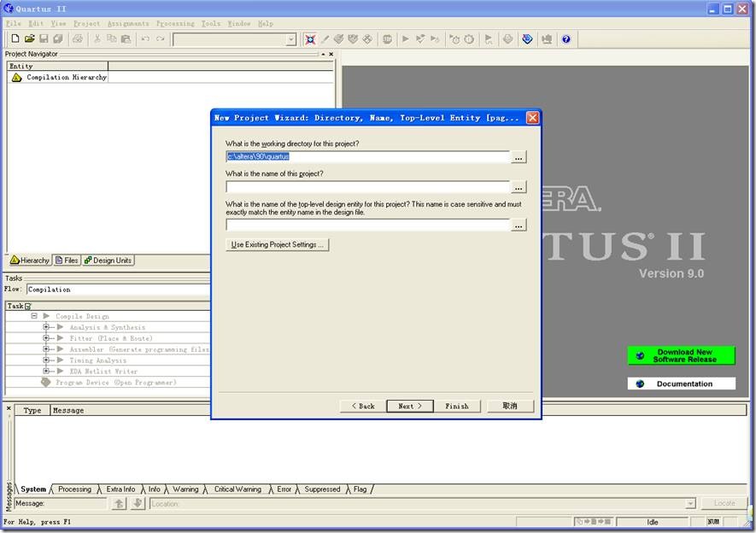Click the Next button in wizard
This screenshot has width=756, height=533.
point(410,406)
